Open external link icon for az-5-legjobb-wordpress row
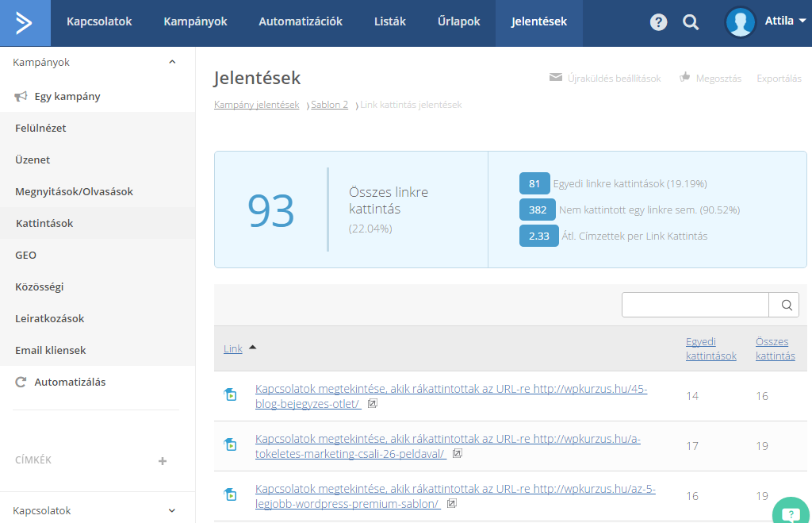Viewport: 812px width, 523px height. click(451, 503)
